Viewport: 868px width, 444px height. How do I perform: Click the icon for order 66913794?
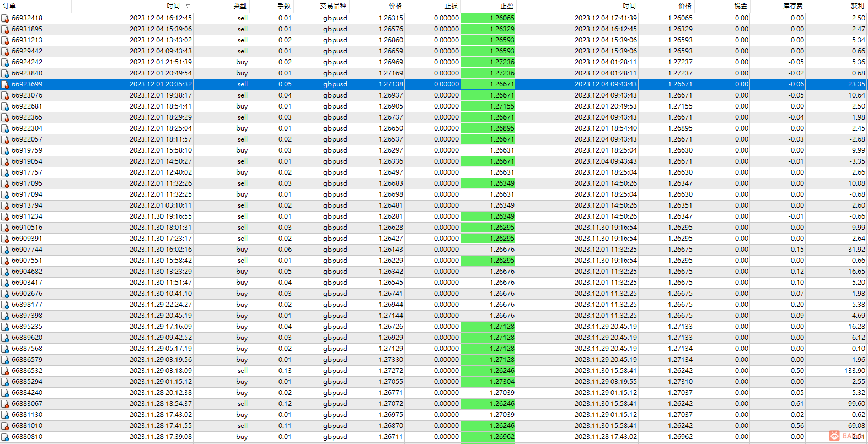point(5,205)
